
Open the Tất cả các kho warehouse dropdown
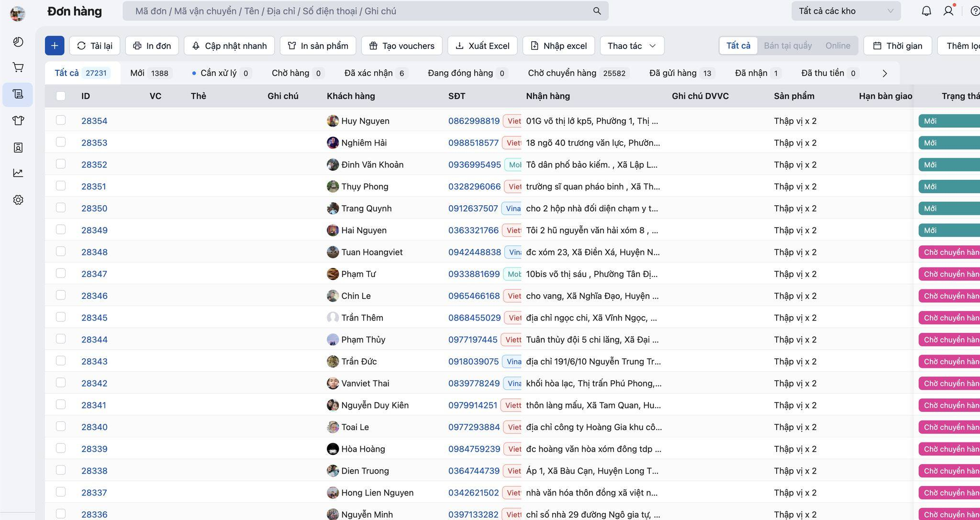point(846,11)
